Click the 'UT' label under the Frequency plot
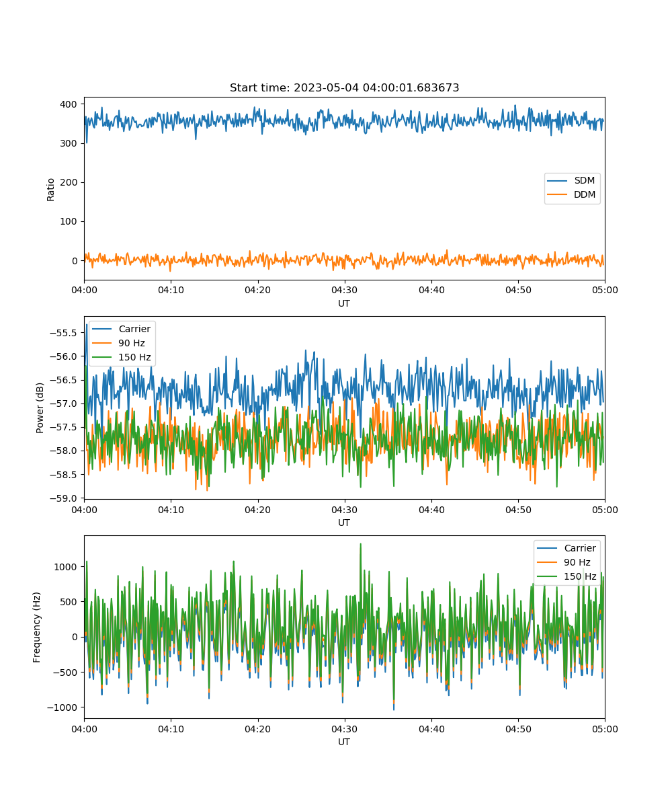672x807 pixels. [344, 742]
